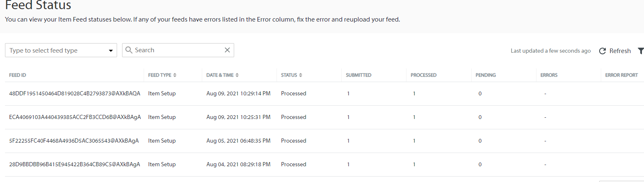Select feed ID starting with 5F22255F
The width and height of the screenshot is (644, 182).
tap(74, 141)
